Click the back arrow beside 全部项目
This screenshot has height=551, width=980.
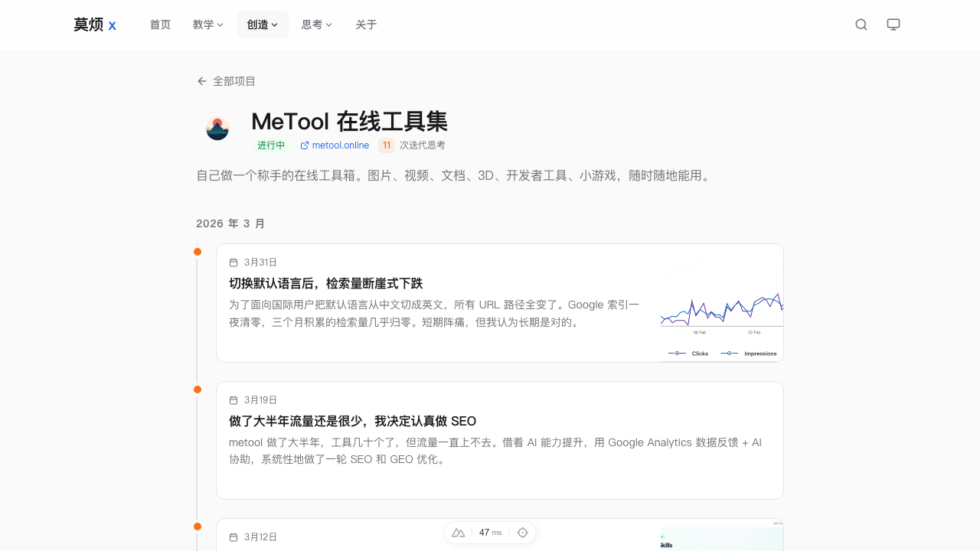pyautogui.click(x=201, y=80)
